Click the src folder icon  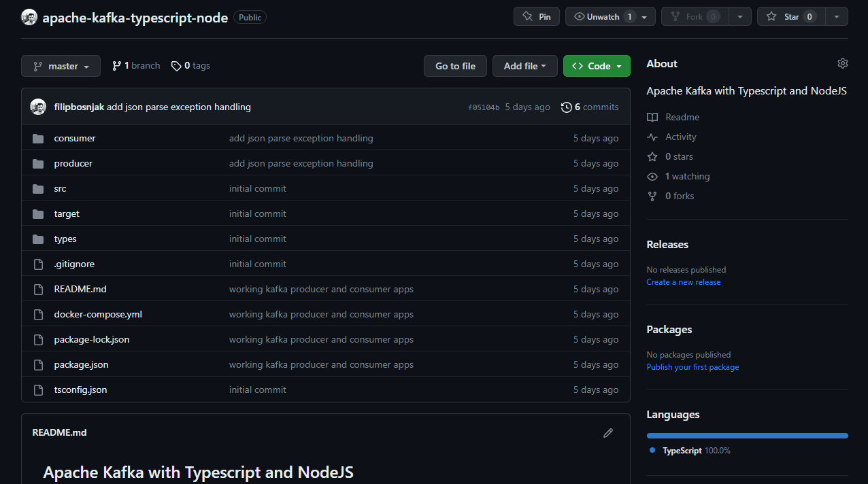(38, 189)
